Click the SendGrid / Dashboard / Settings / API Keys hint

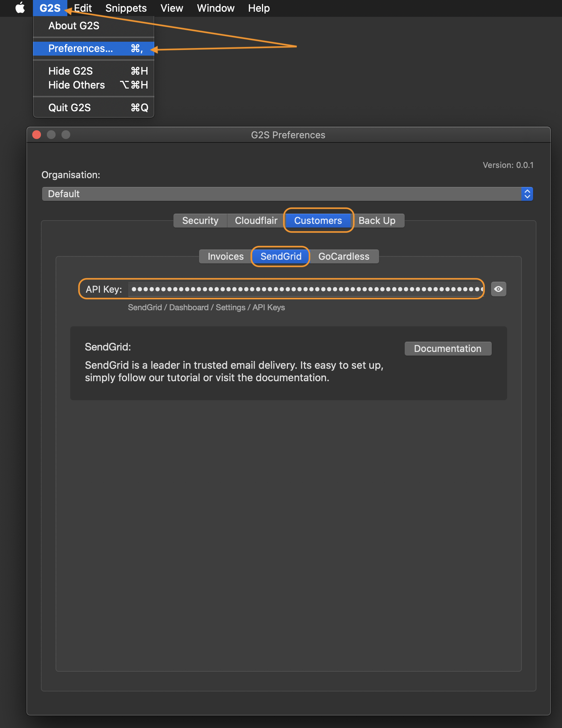206,307
